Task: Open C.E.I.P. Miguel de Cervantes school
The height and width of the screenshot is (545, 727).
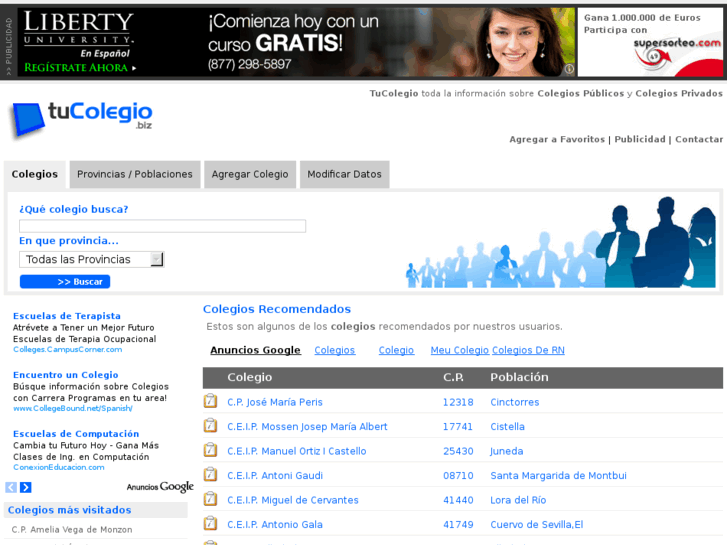Action: click(293, 500)
